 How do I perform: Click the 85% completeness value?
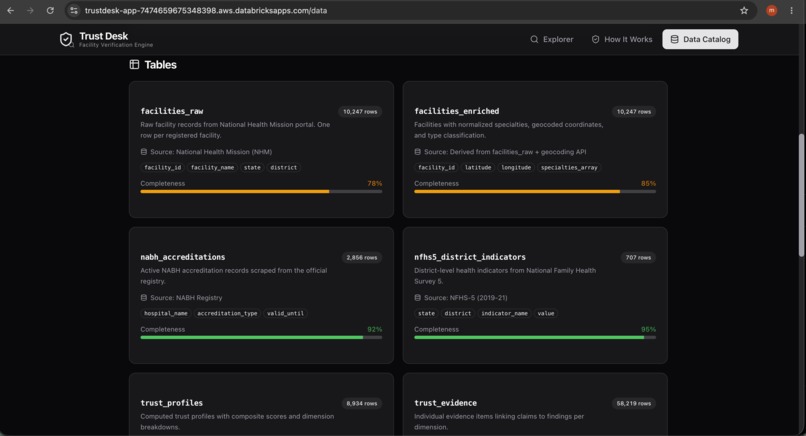point(648,184)
